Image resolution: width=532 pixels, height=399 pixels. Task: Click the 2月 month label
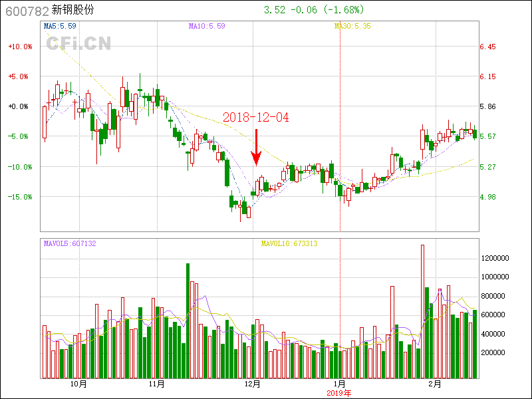[434, 384]
